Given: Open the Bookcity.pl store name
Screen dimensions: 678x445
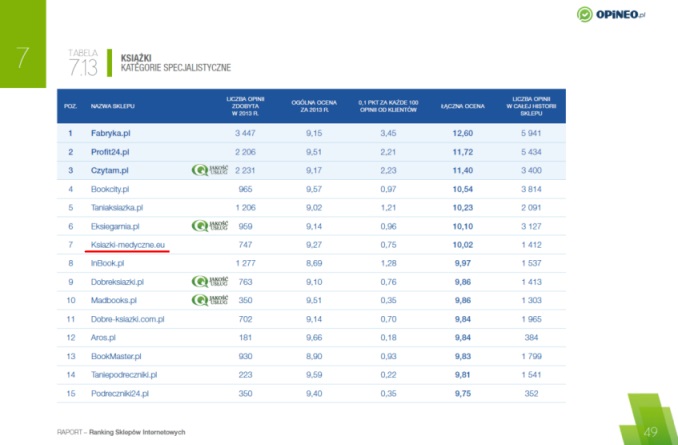Looking at the screenshot, I should click(x=110, y=189).
